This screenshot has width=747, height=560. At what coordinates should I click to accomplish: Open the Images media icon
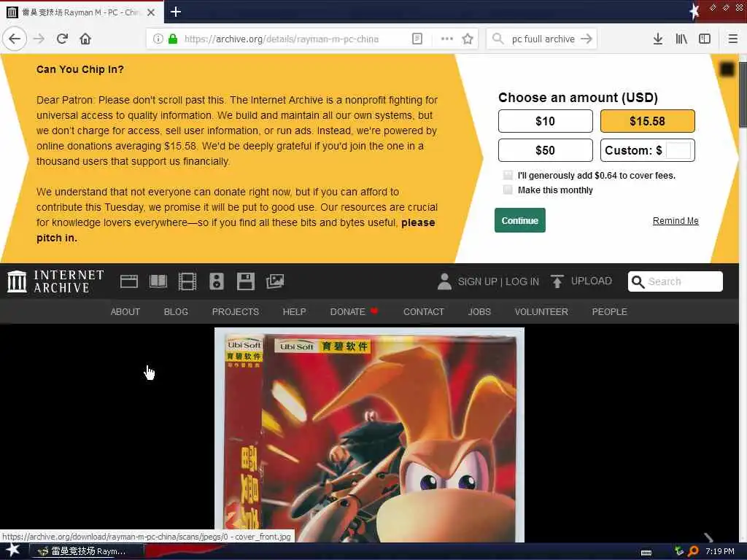click(x=275, y=281)
